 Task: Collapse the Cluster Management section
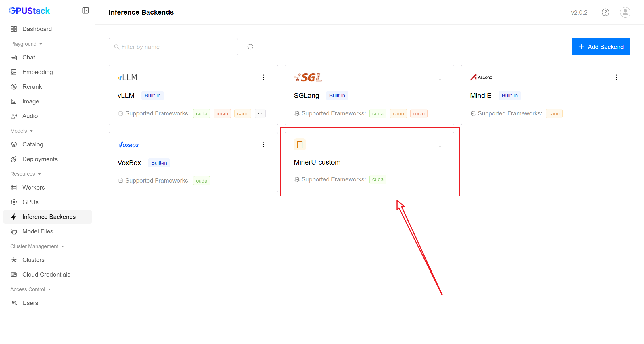point(37,246)
